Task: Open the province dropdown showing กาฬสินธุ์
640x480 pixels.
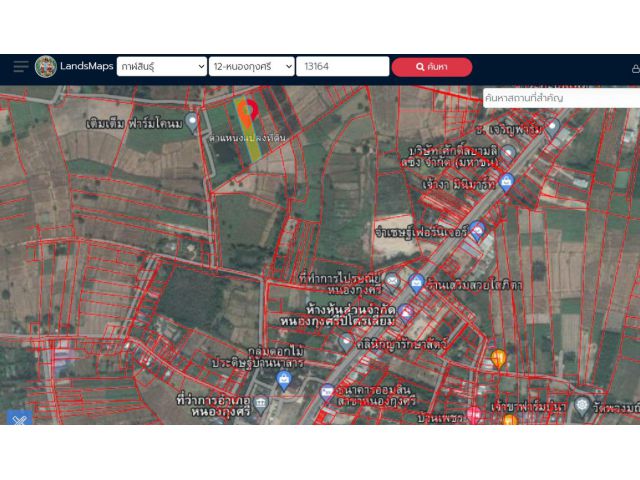Action: [x=162, y=67]
